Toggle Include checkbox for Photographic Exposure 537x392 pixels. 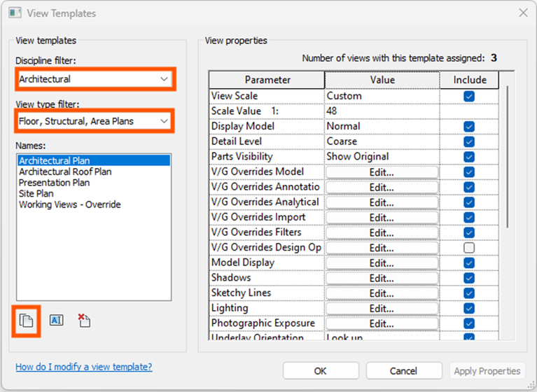pyautogui.click(x=469, y=323)
